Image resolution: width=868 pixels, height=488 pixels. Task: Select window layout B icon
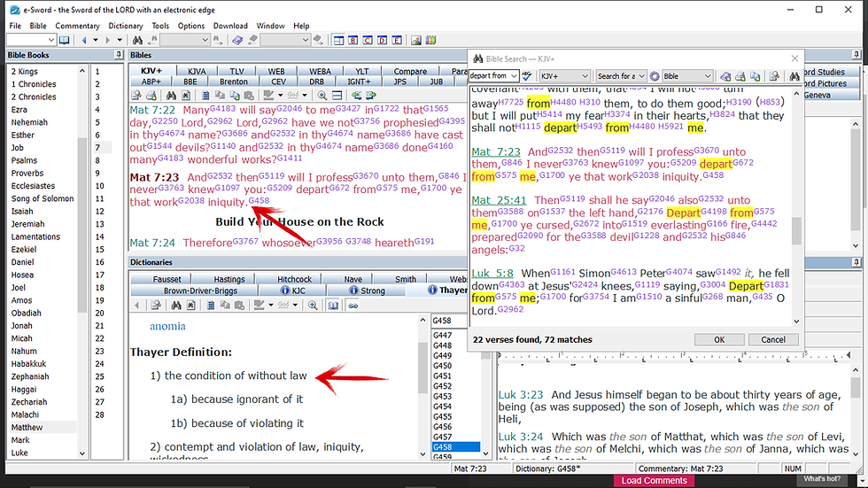click(x=353, y=40)
